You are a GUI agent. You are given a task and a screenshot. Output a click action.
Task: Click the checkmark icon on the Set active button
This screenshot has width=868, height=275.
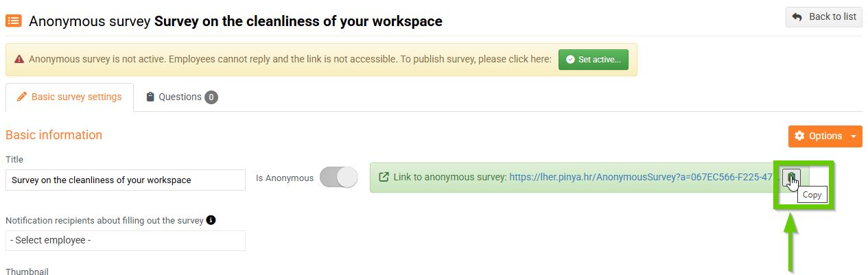[570, 60]
